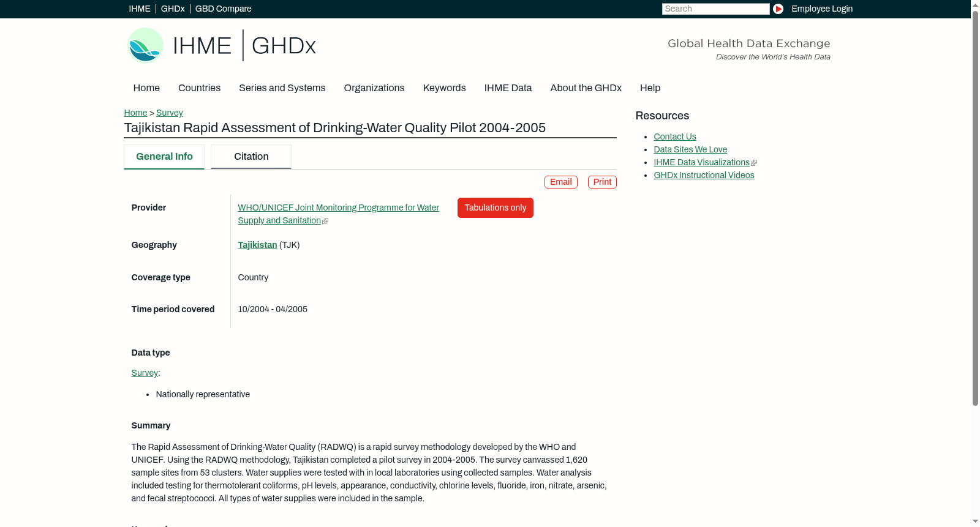Open IHME link in top bar

pyautogui.click(x=140, y=9)
